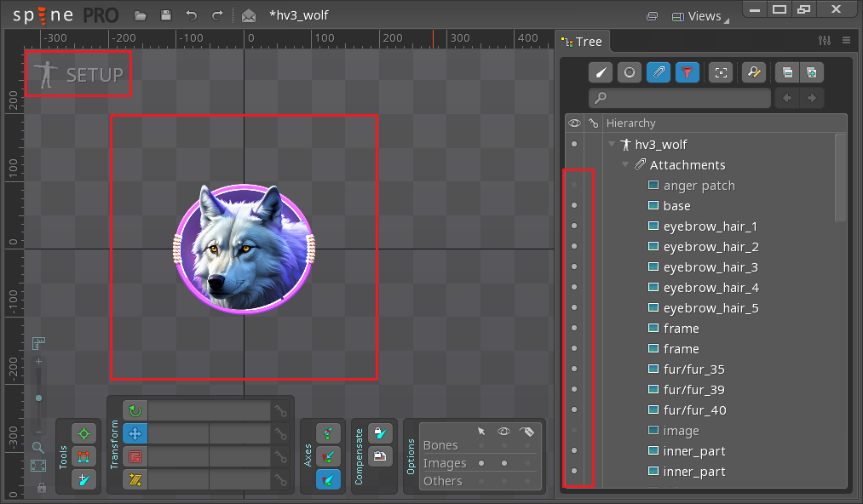The height and width of the screenshot is (504, 863).
Task: Click the Find and Replace icon
Action: coord(753,72)
